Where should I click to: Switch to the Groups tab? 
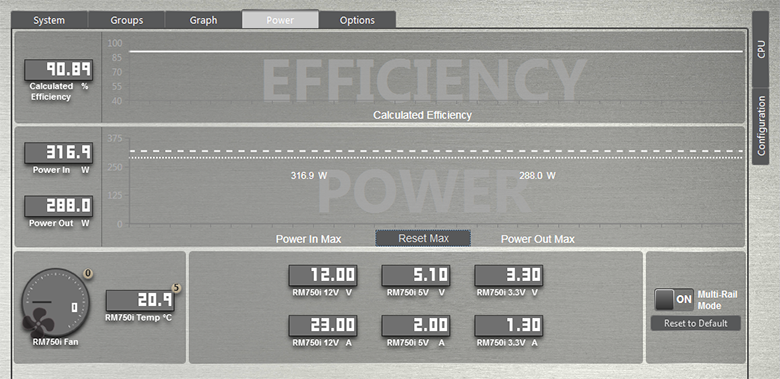coord(126,20)
